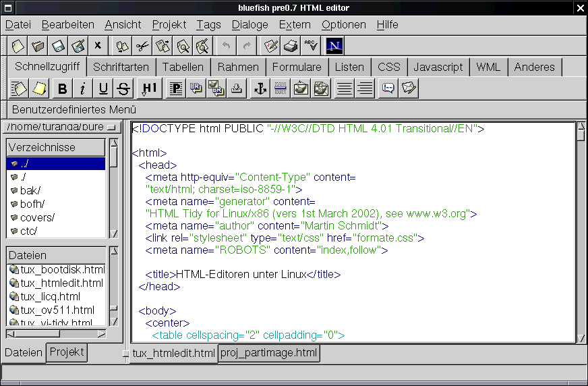
Task: Insert a paragraph with the P icon
Action: [x=175, y=88]
